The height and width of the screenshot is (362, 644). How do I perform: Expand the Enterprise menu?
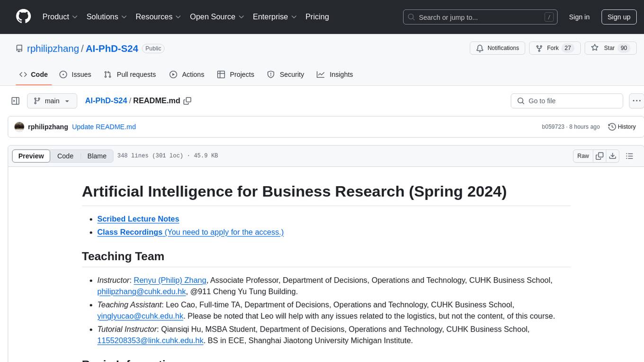275,17
